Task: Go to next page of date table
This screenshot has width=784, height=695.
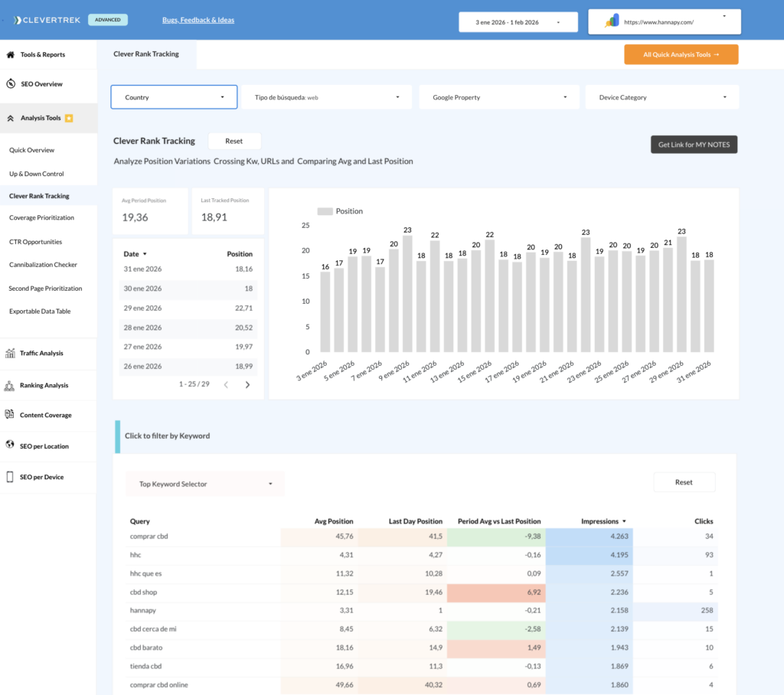Action: [x=247, y=384]
